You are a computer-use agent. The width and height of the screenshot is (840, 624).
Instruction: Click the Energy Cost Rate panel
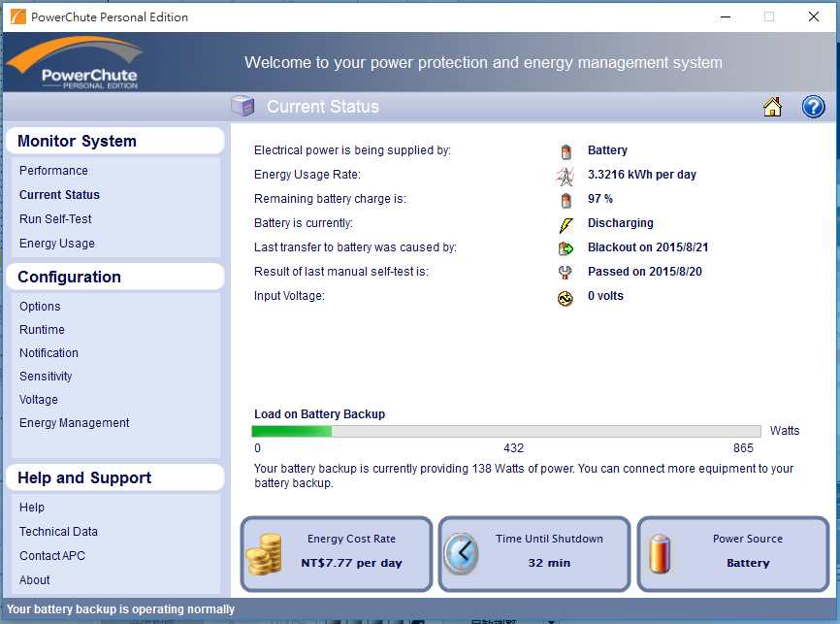(x=337, y=554)
